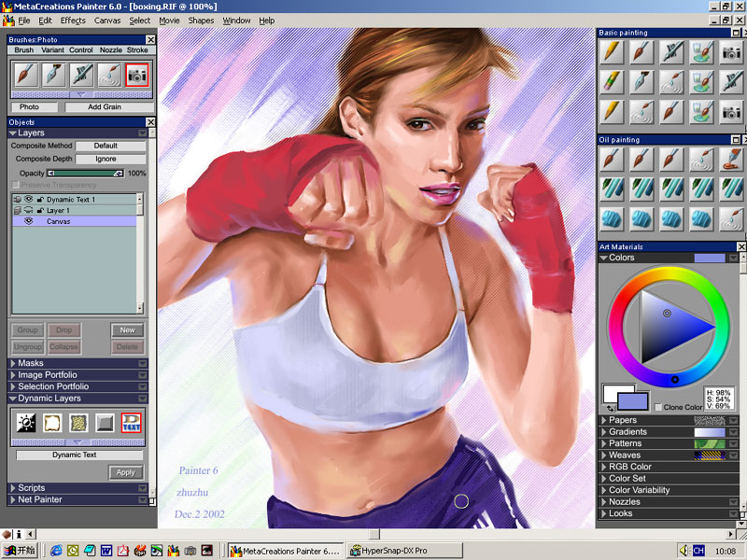This screenshot has width=747, height=560.
Task: Select the camera Photo brush icon
Action: tap(136, 75)
